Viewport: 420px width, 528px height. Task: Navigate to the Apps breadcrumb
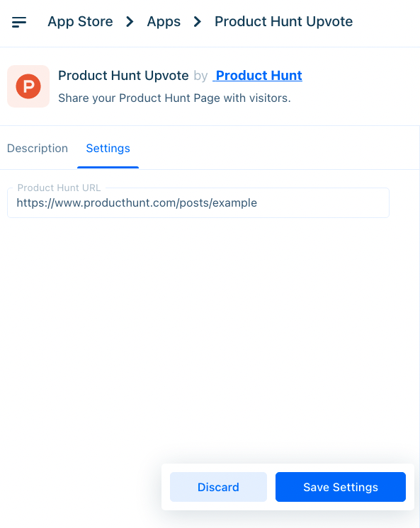tap(164, 22)
